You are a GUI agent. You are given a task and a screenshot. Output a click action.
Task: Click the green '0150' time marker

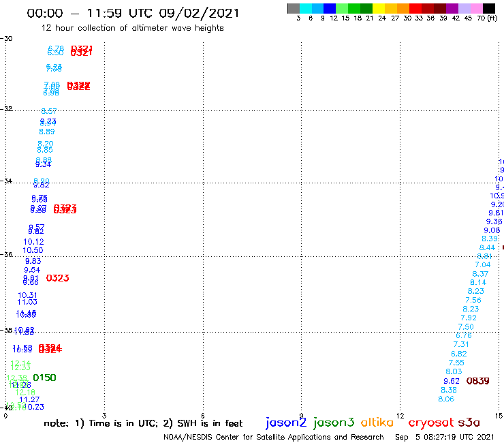[45, 378]
